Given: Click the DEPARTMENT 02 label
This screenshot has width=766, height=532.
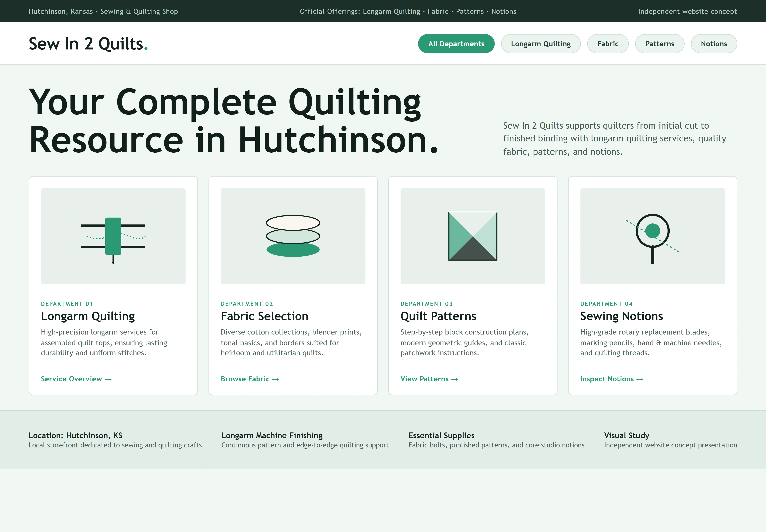Looking at the screenshot, I should point(247,304).
